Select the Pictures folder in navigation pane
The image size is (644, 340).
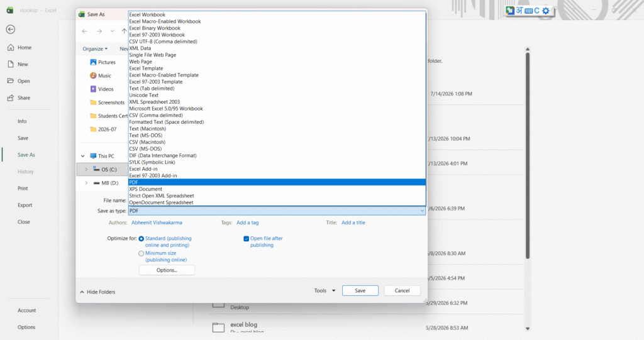click(103, 62)
